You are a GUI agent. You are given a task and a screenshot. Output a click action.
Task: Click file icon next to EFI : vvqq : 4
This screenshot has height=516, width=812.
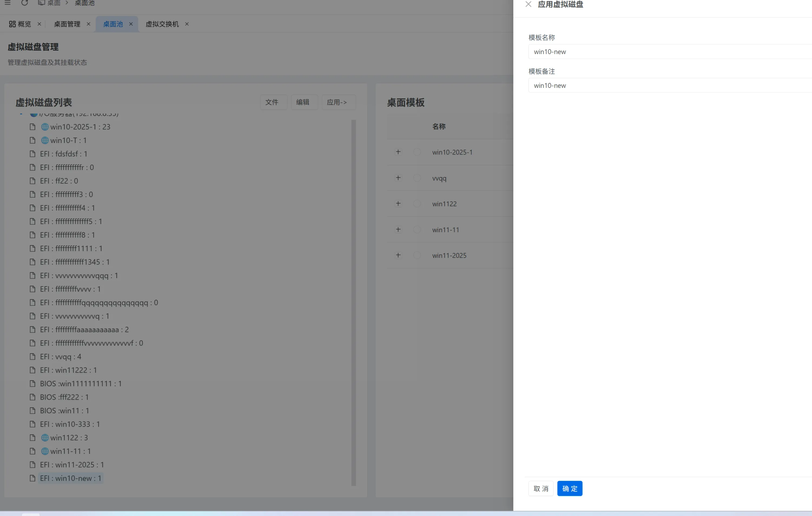32,356
